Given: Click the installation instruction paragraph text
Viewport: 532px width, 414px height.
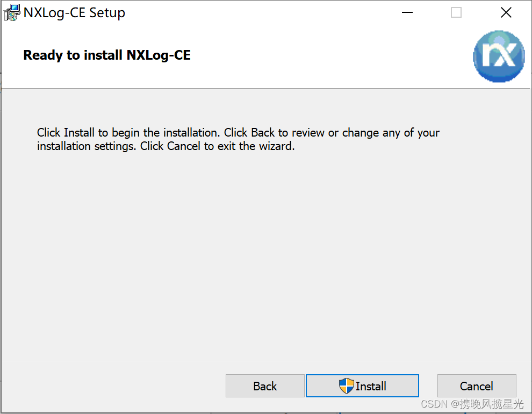Looking at the screenshot, I should click(238, 139).
